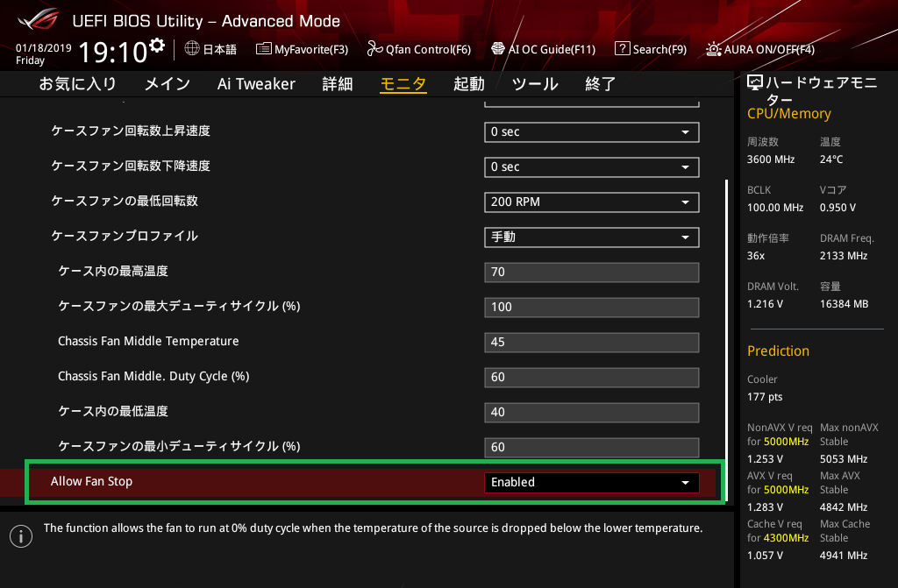Image resolution: width=898 pixels, height=588 pixels.
Task: Click Search(F9) label
Action: click(659, 49)
